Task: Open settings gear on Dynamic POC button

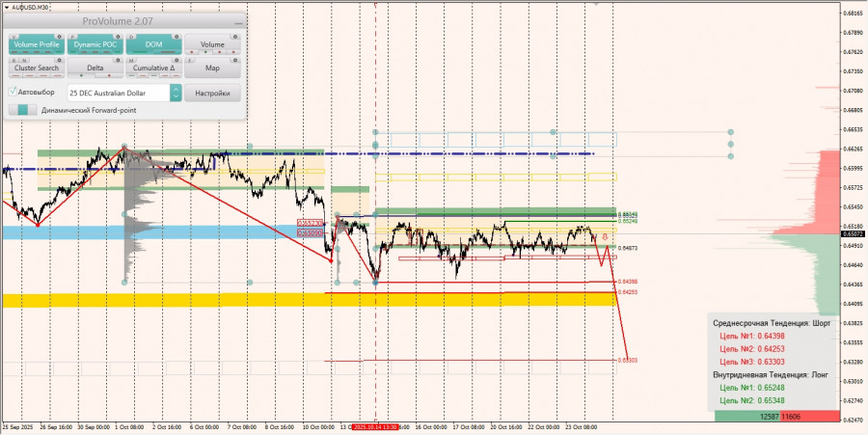Action: point(118,37)
